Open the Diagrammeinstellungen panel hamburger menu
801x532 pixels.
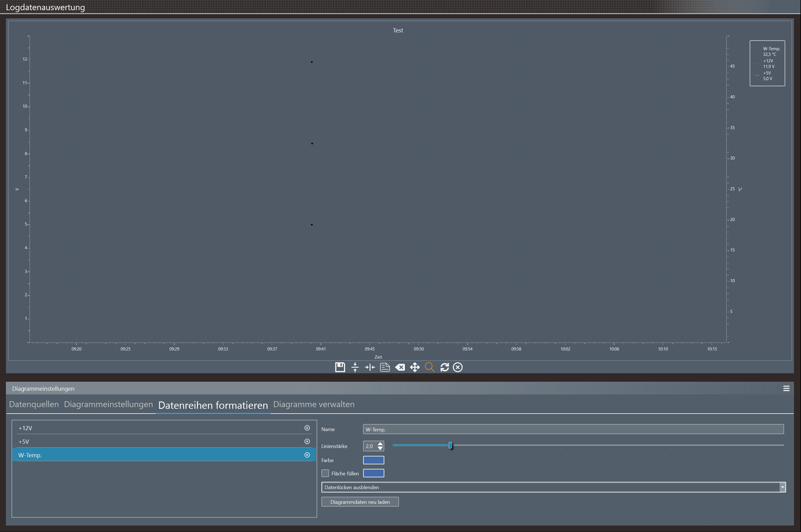click(x=786, y=388)
